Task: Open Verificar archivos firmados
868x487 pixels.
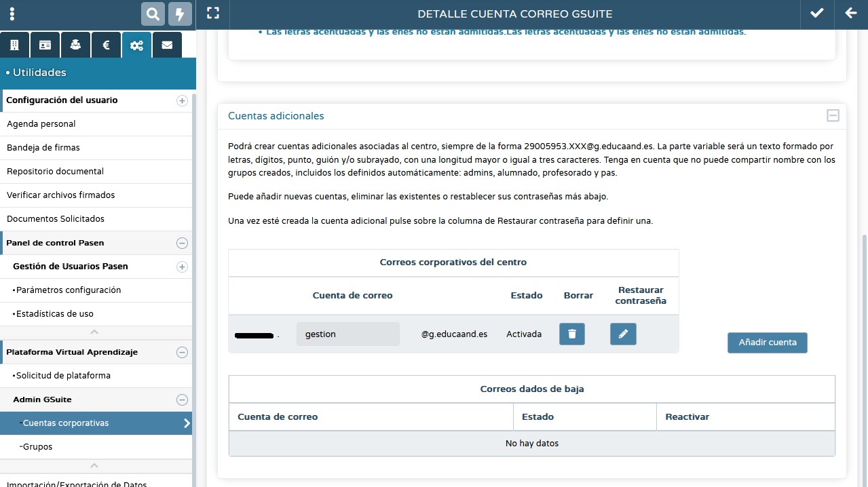Action: click(96, 195)
